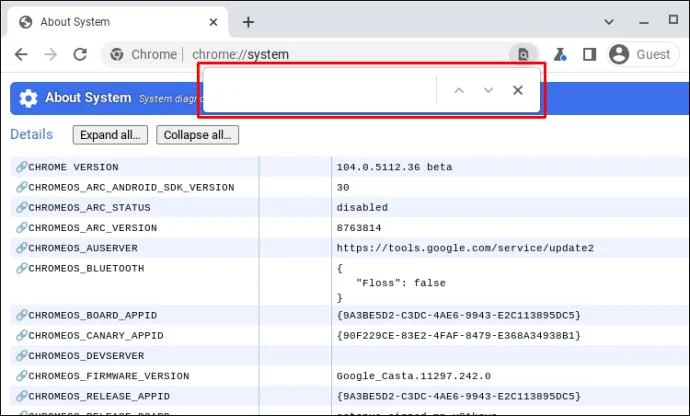The image size is (690, 416).
Task: Close the About System tab
Action: tap(213, 22)
